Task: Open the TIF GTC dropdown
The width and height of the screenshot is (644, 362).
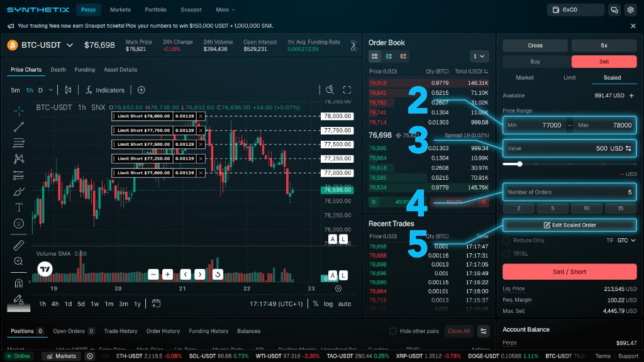Action: [626, 241]
